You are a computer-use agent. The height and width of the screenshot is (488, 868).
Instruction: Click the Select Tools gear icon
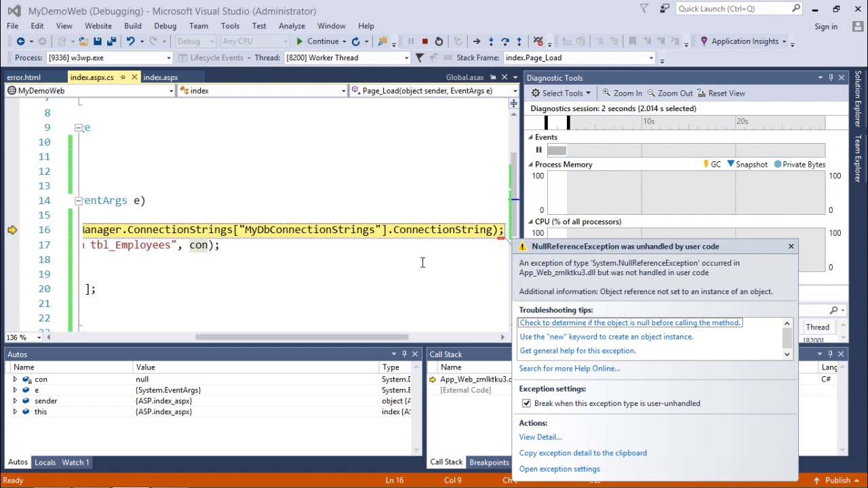[536, 93]
